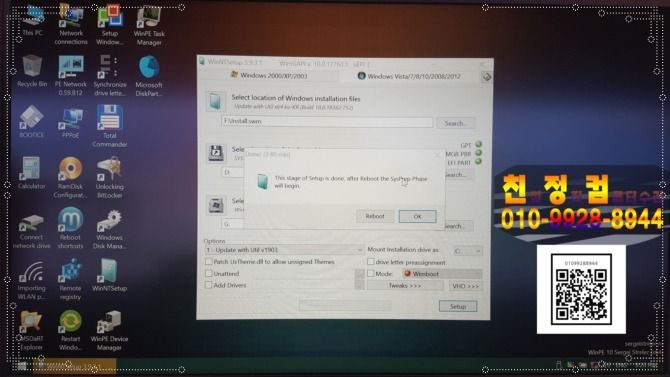670x377 pixels.
Task: Open the MSDaRT Explorer icon
Action: tap(31, 330)
